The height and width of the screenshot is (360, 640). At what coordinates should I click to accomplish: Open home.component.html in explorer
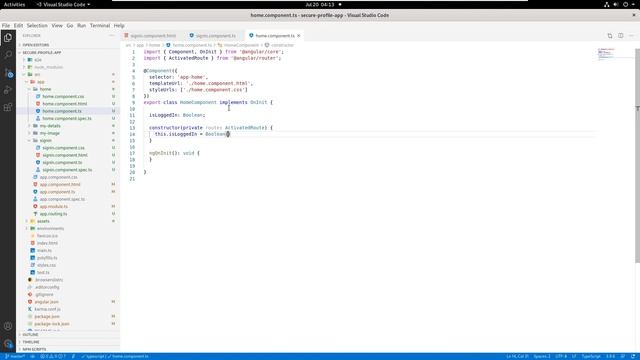64,104
